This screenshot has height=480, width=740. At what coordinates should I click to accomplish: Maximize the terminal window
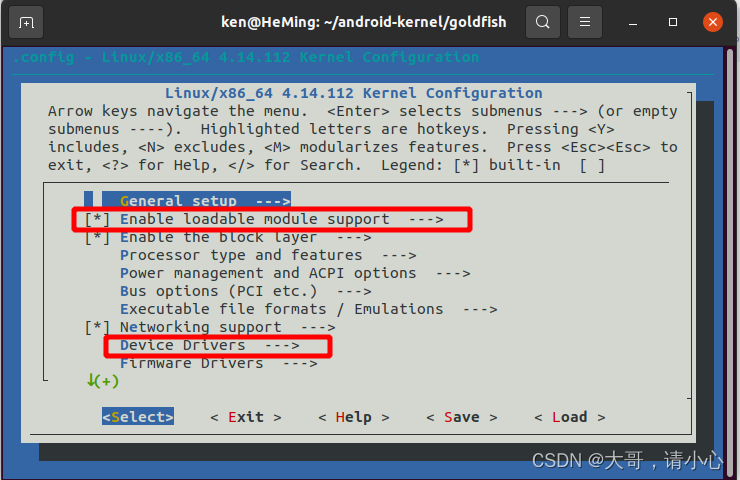[x=673, y=22]
